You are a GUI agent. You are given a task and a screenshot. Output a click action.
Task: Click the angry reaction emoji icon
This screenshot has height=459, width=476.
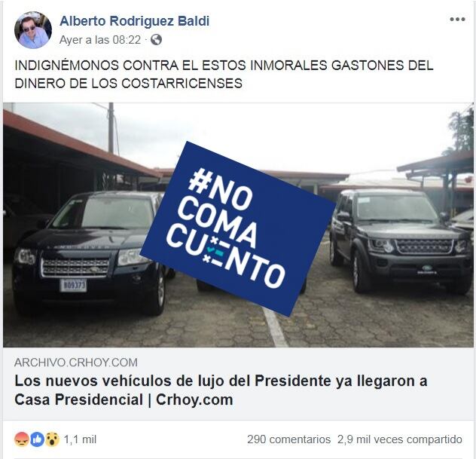(x=21, y=439)
